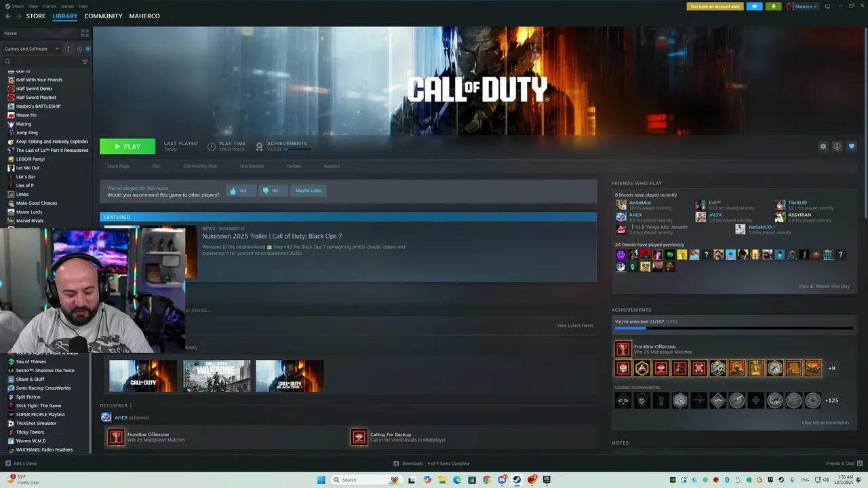Open the View menu
Viewport: 868px width, 488px height.
click(33, 6)
